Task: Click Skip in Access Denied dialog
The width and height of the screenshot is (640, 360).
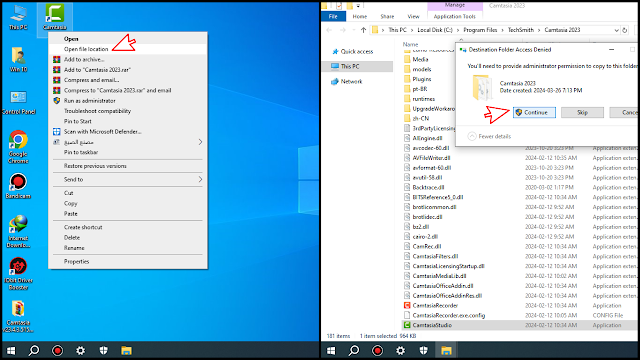Action: click(582, 113)
